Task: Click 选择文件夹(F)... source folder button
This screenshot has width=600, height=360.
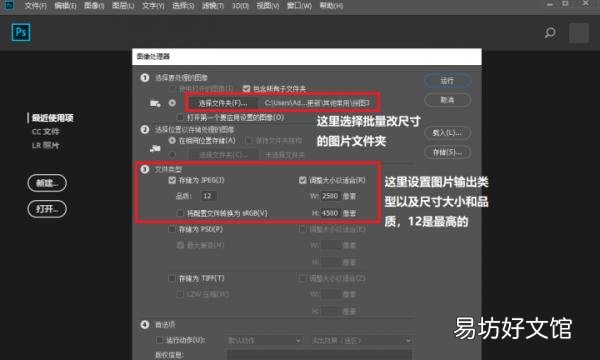Action: (x=222, y=103)
